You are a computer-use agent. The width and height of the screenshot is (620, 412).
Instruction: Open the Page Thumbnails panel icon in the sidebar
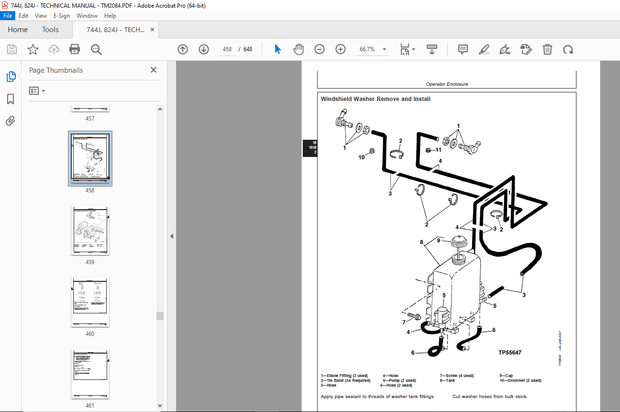point(11,76)
